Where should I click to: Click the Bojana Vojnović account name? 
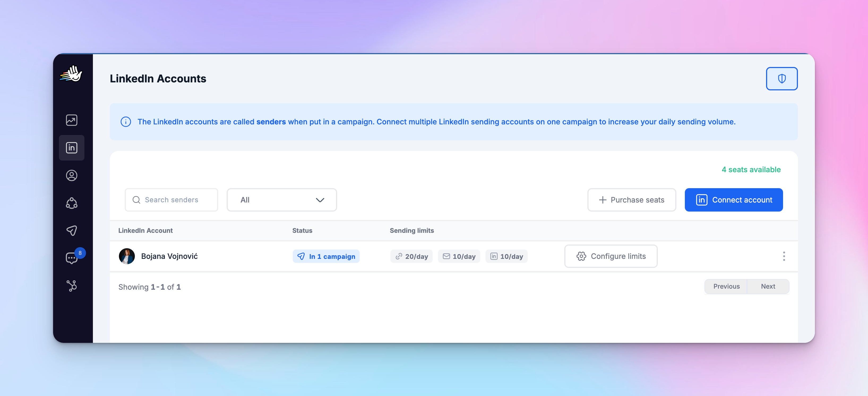tap(169, 256)
